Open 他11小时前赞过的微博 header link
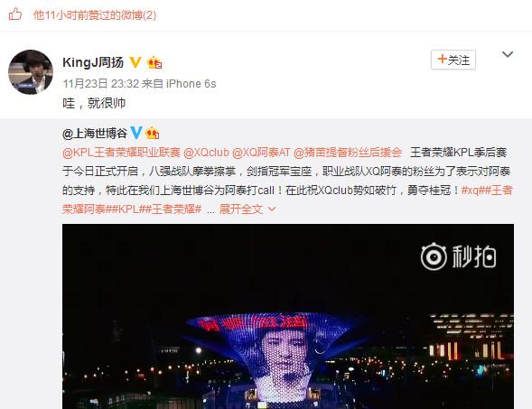The image size is (532, 409). [x=95, y=15]
